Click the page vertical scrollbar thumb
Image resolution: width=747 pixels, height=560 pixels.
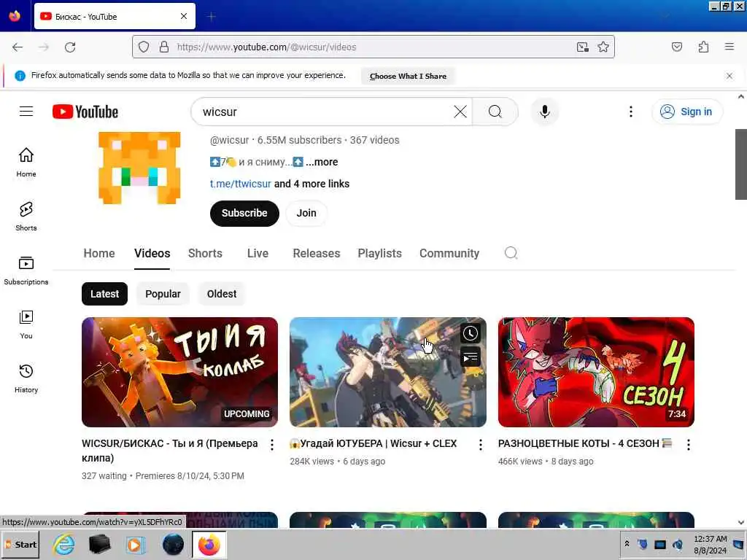741,164
